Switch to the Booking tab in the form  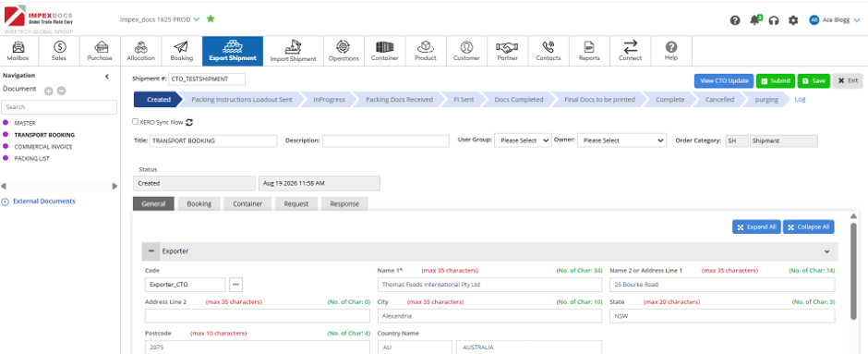click(x=199, y=204)
